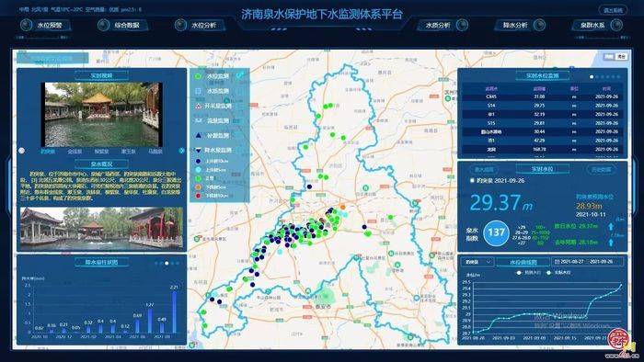The width and height of the screenshot is (644, 362).
Task: Select the 趵突泉 video tab
Action: point(48,152)
